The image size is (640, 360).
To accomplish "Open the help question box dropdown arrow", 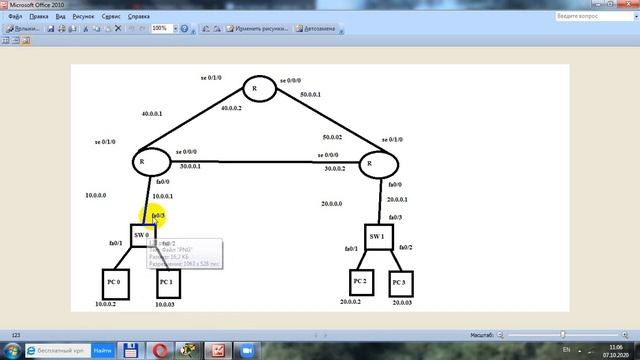I will (636, 16).
